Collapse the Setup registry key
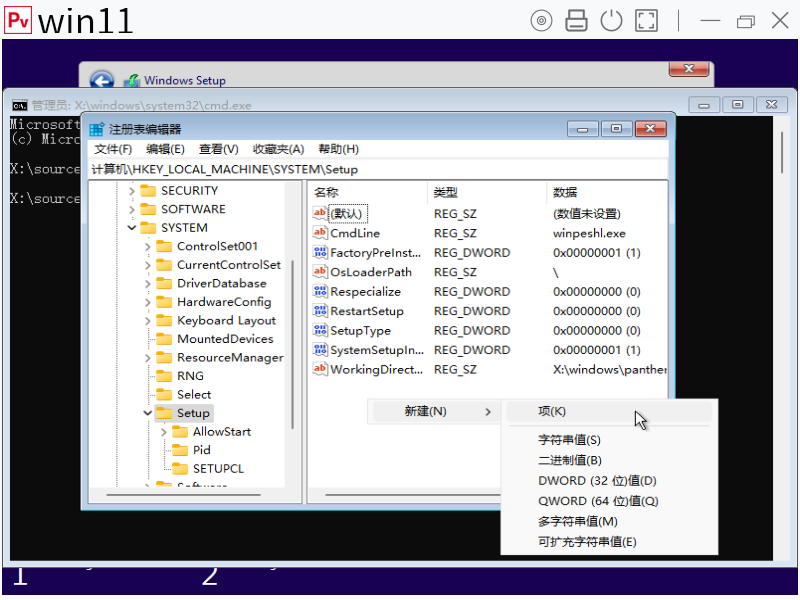This screenshot has width=800, height=600. click(x=147, y=413)
